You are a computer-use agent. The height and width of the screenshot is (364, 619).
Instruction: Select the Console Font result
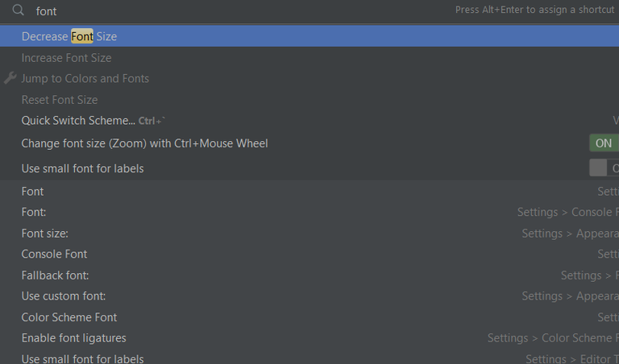[55, 254]
